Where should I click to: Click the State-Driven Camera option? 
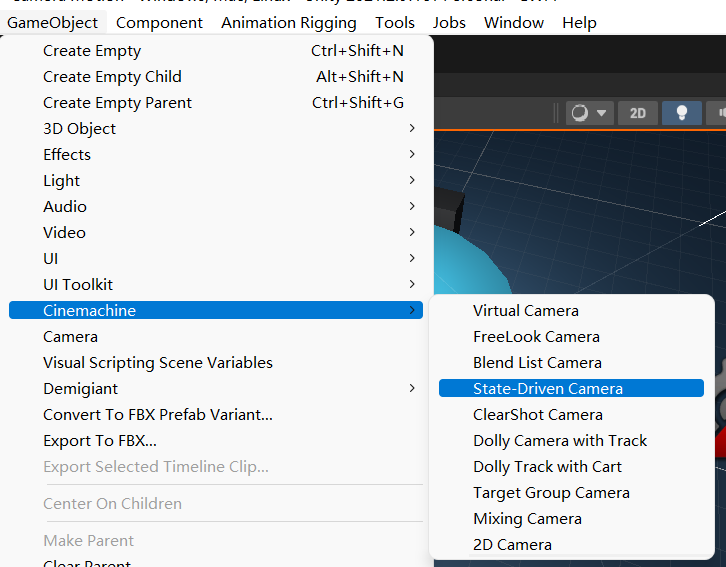[x=548, y=388]
